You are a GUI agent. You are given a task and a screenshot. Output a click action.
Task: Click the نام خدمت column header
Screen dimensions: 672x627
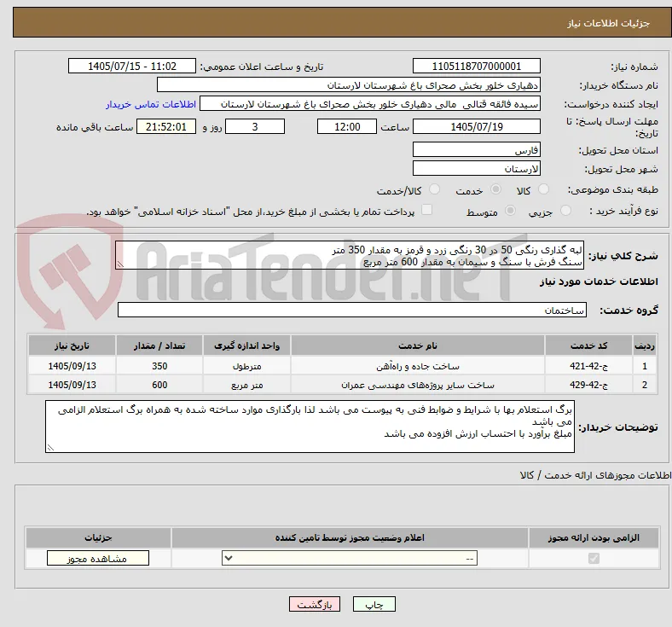(x=417, y=345)
